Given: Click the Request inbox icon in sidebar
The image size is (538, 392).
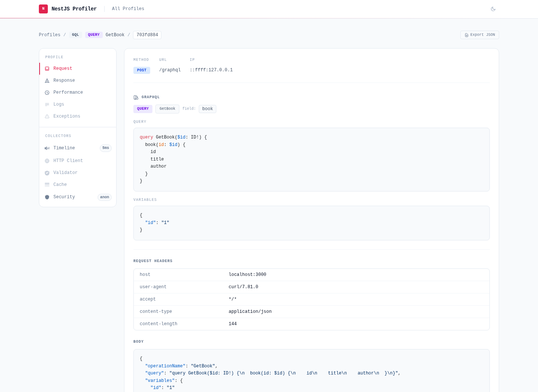Looking at the screenshot, I should (x=47, y=69).
